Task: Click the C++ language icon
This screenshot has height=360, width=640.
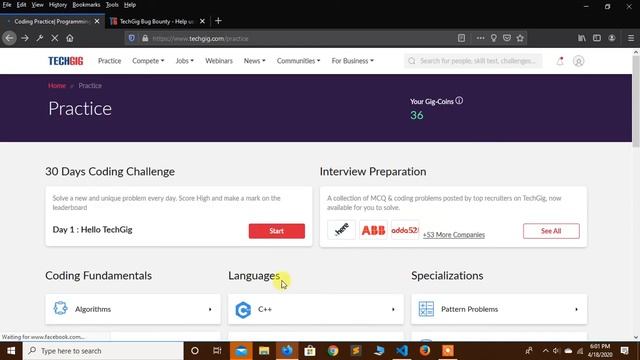Action: pyautogui.click(x=243, y=310)
